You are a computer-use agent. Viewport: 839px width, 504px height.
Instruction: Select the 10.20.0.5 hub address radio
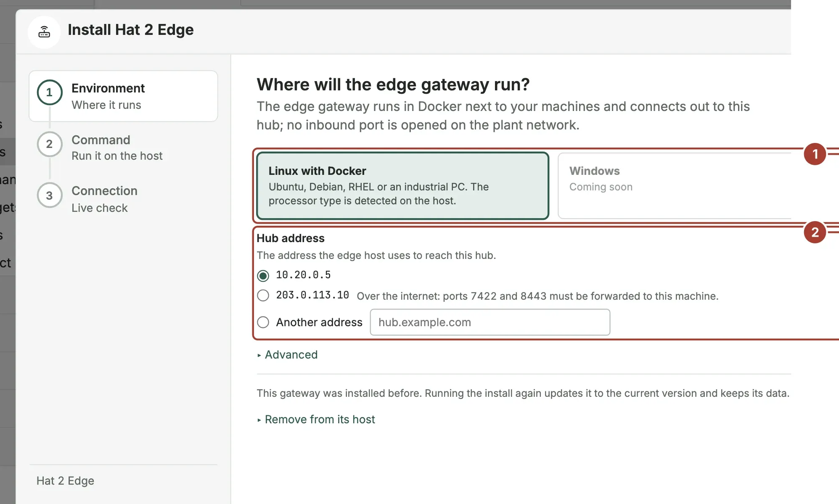263,276
